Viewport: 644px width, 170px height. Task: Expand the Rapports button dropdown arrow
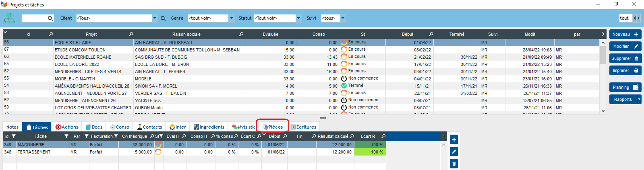[639, 99]
